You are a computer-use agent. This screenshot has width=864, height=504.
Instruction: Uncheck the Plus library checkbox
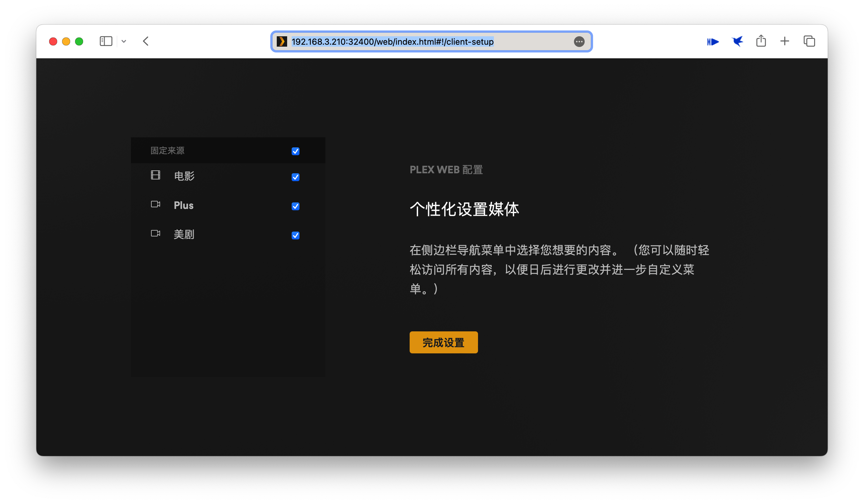[x=296, y=206]
